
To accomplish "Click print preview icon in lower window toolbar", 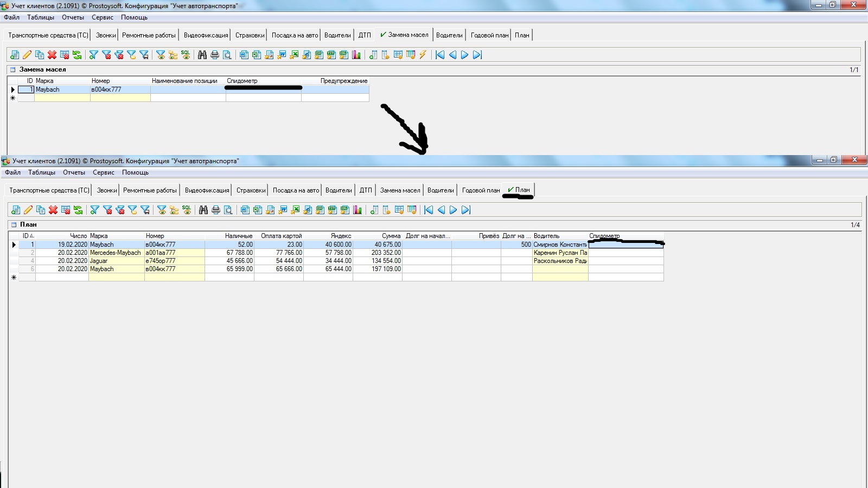I will point(228,210).
